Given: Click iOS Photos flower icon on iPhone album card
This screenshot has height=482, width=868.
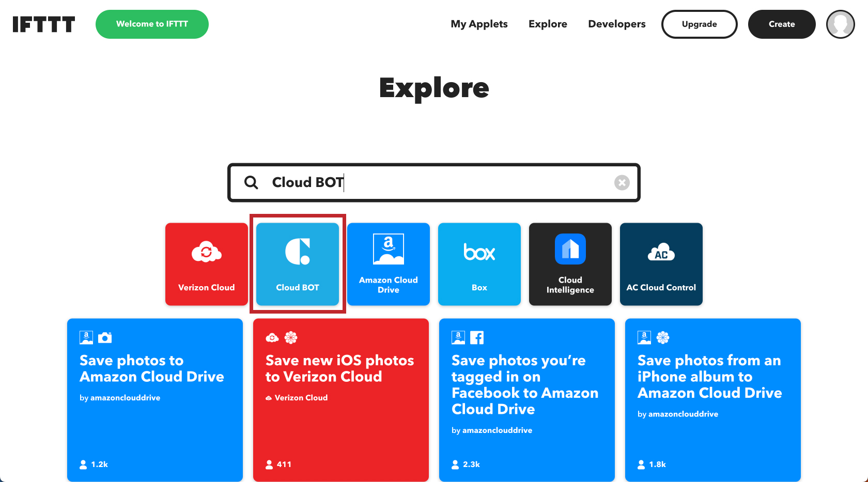Looking at the screenshot, I should 663,338.
